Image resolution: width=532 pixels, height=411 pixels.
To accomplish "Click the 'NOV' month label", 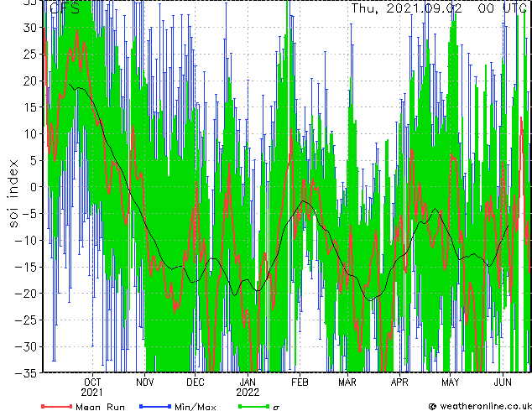I will click(x=145, y=382).
